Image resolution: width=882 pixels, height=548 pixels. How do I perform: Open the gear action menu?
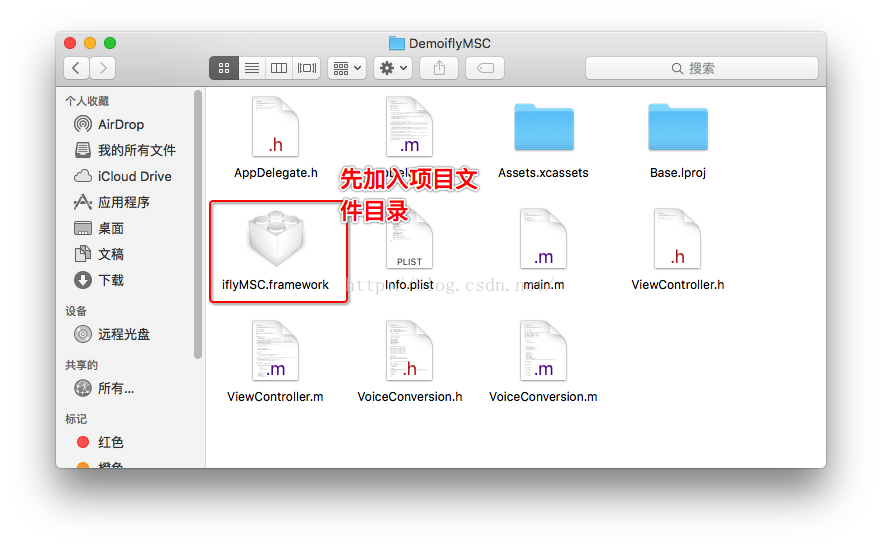point(393,68)
